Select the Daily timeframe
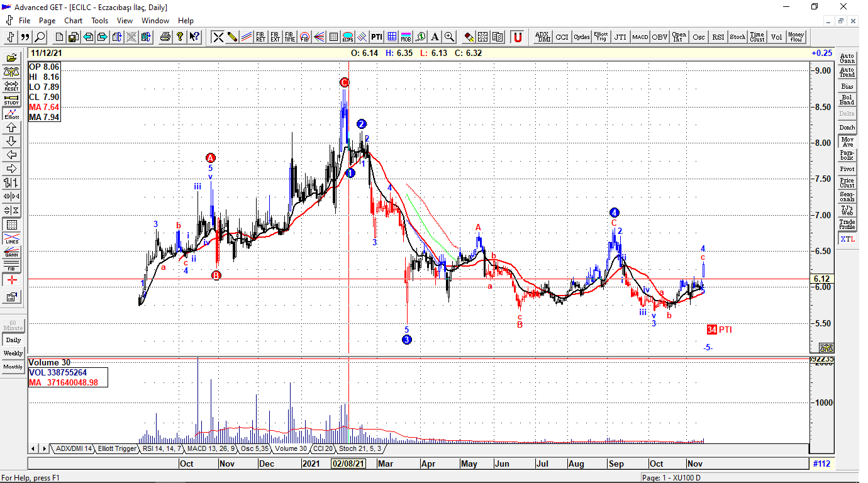This screenshot has height=483, width=868. coord(13,340)
